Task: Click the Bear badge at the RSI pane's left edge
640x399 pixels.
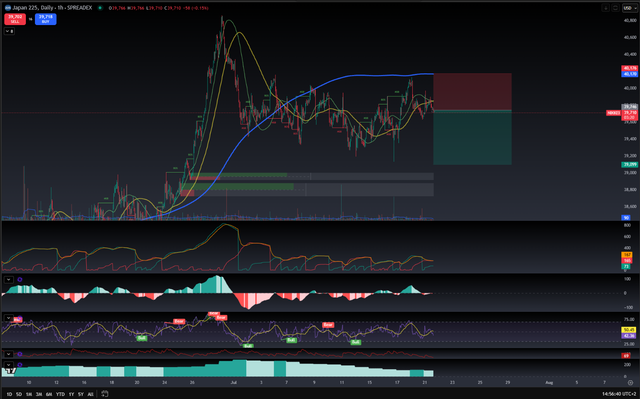Action: click(x=17, y=319)
